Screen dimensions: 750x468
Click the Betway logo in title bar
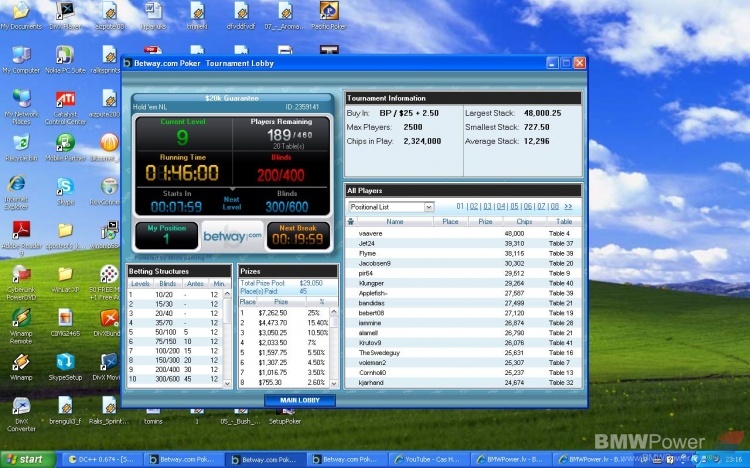(127, 63)
